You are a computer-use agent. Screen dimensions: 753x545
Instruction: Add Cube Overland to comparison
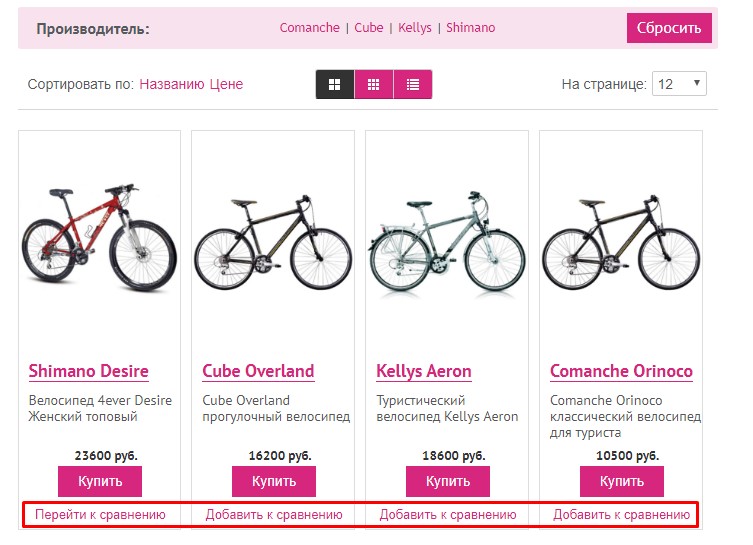274,515
